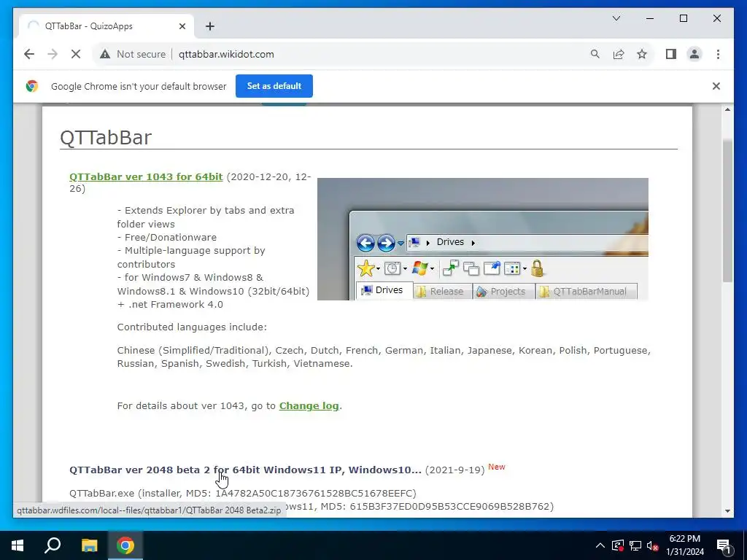Click the QTTabBar page heading
Image resolution: width=747 pixels, height=560 pixels.
pyautogui.click(x=106, y=138)
